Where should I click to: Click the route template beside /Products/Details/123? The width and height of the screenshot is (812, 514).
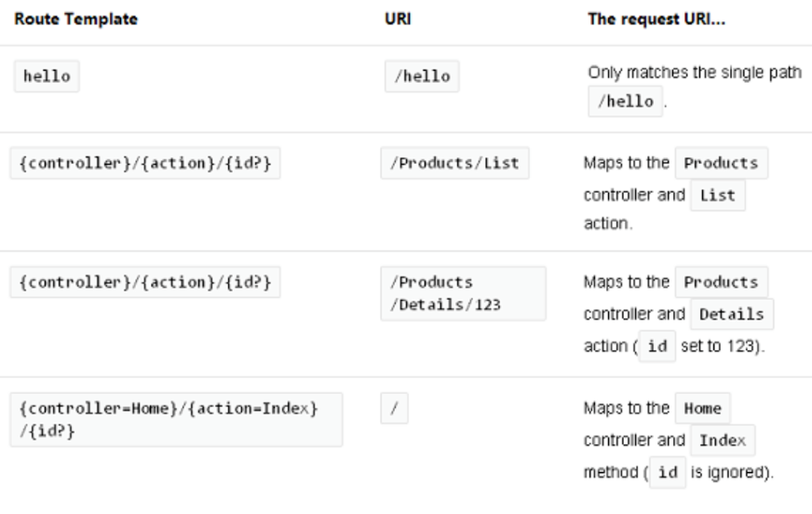(142, 282)
